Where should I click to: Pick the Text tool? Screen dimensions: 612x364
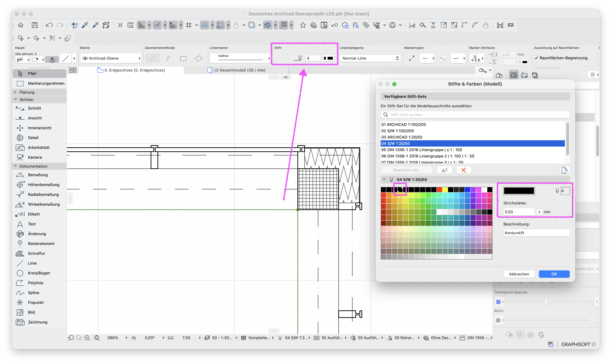(x=39, y=224)
